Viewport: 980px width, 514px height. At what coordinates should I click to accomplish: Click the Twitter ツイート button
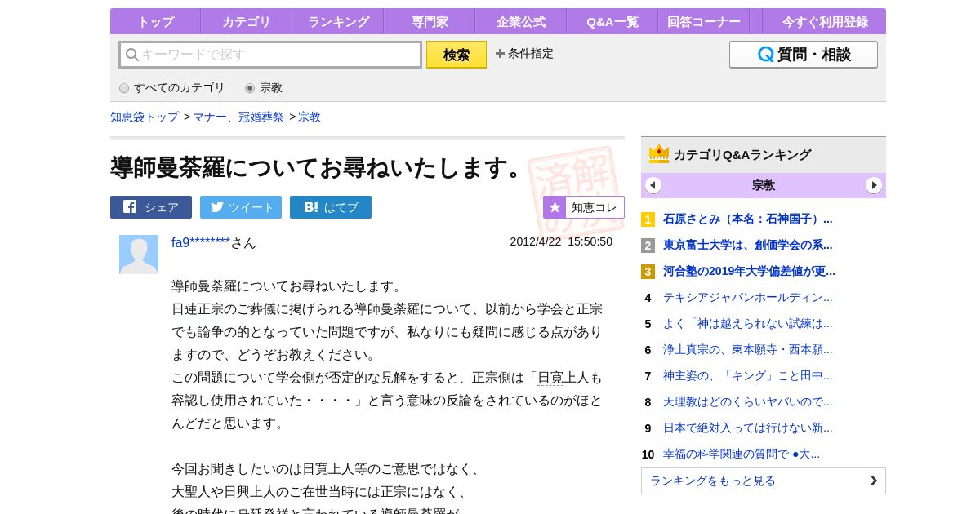click(x=241, y=207)
